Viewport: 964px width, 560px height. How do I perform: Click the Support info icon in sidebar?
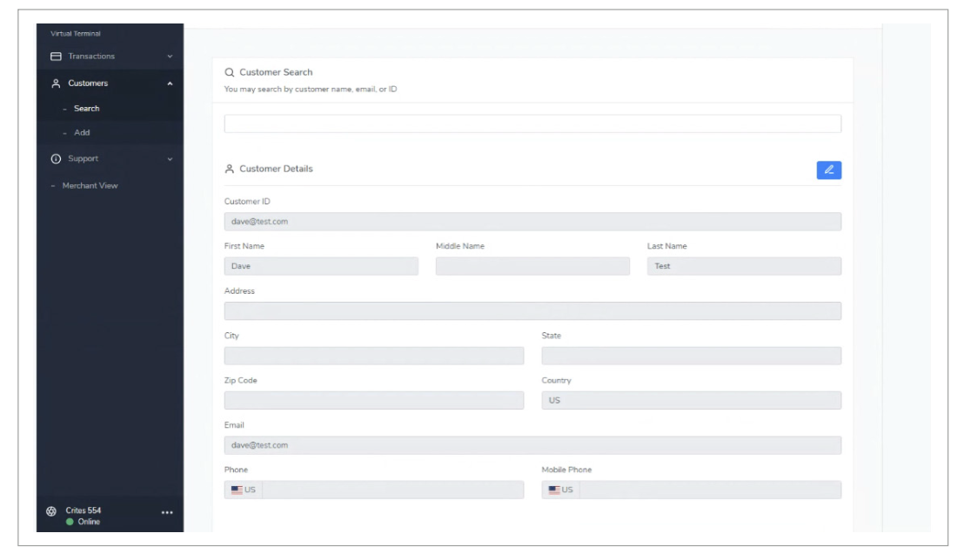tap(57, 159)
